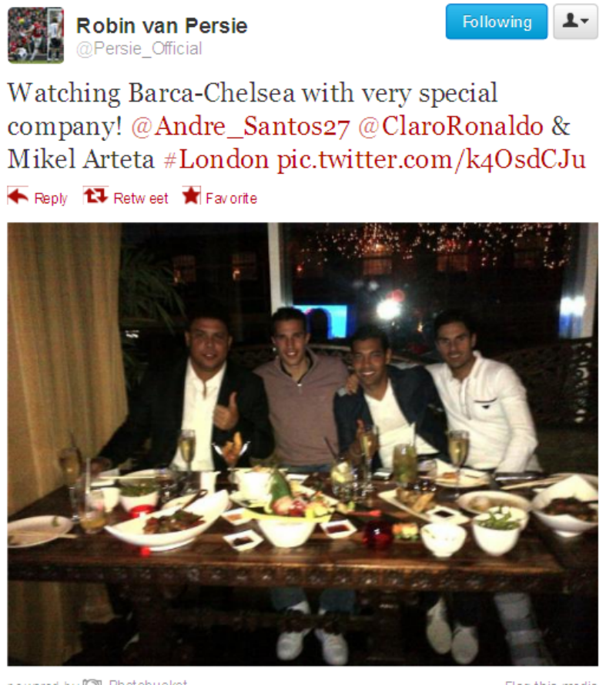Screen dimensions: 616x685
Task: Open the @ClaroRonaldo mention
Action: click(451, 126)
